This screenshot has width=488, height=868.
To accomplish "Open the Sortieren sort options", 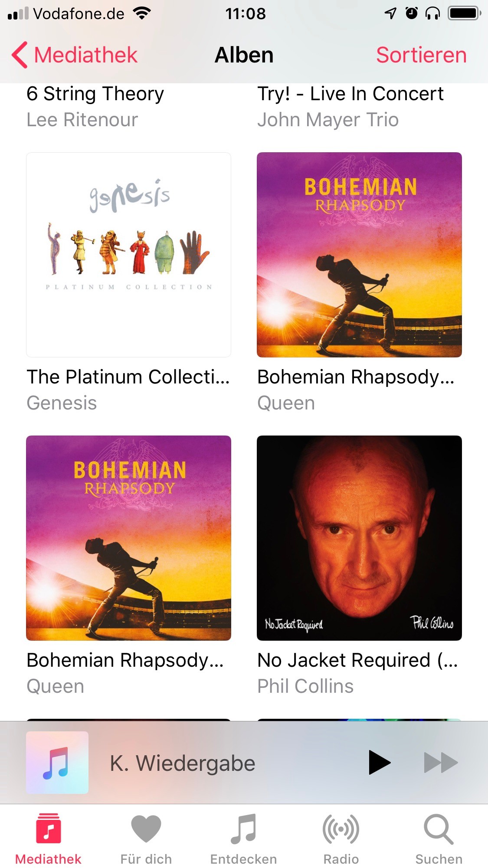I will click(421, 55).
